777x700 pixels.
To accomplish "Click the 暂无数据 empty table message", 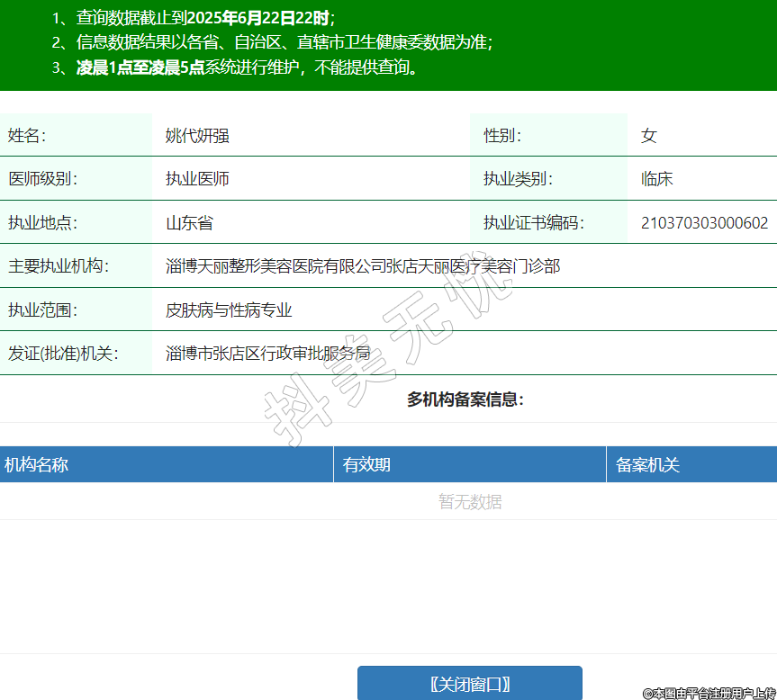I will pos(470,502).
